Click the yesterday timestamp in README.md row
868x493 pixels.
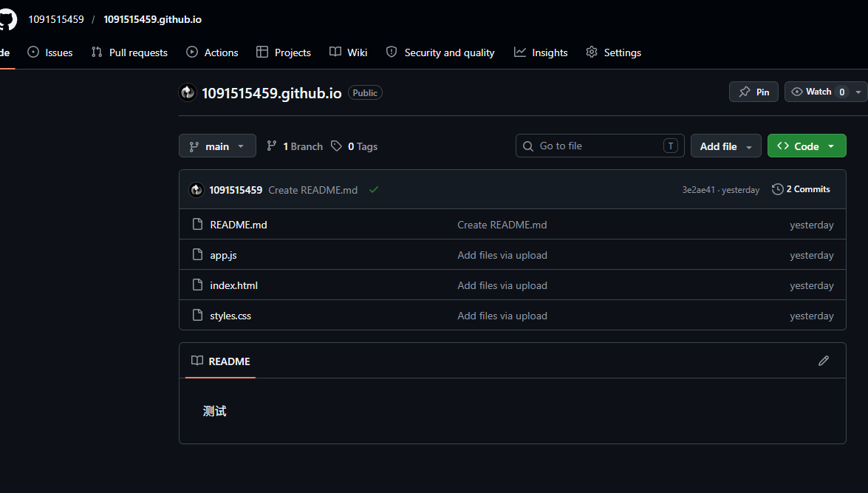(x=812, y=225)
